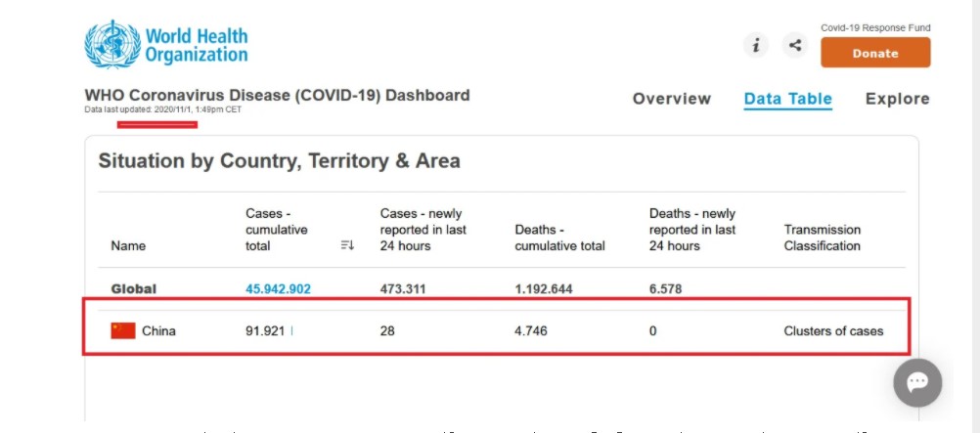Click the Data last updated timestamp
This screenshot has height=433, width=980.
point(163,110)
